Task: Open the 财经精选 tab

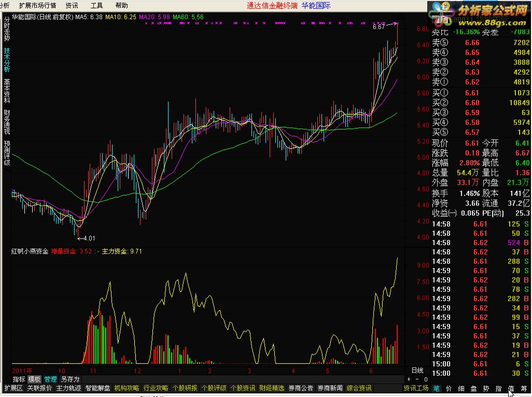Action: pos(272,388)
